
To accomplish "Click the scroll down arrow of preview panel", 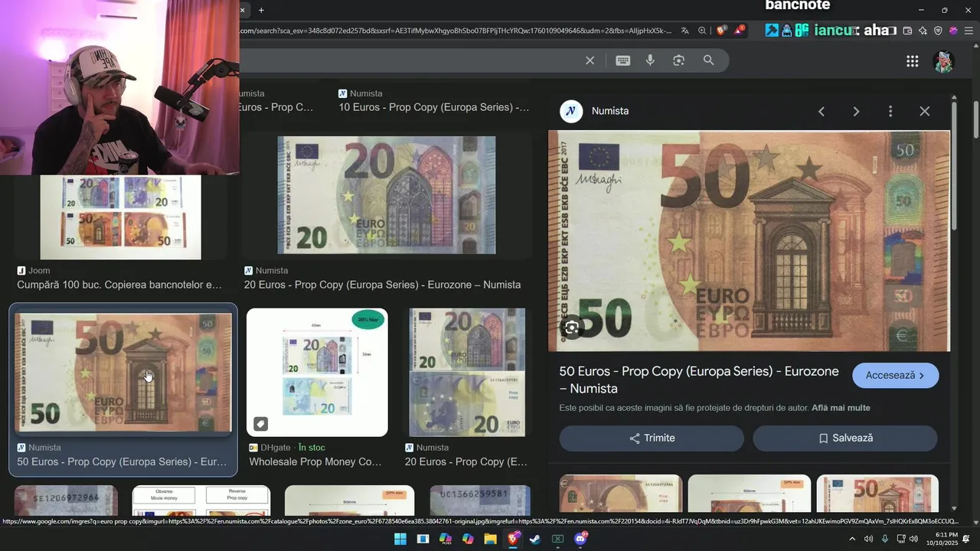I will tap(954, 507).
